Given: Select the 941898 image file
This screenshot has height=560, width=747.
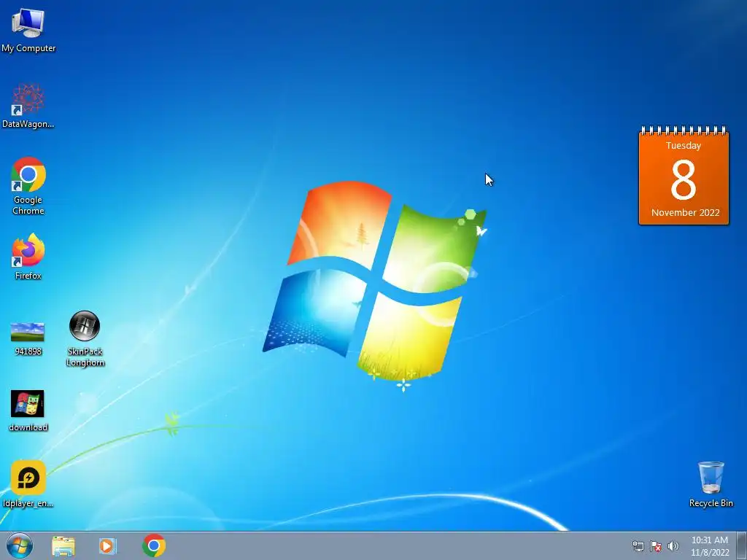Looking at the screenshot, I should click(x=28, y=339).
